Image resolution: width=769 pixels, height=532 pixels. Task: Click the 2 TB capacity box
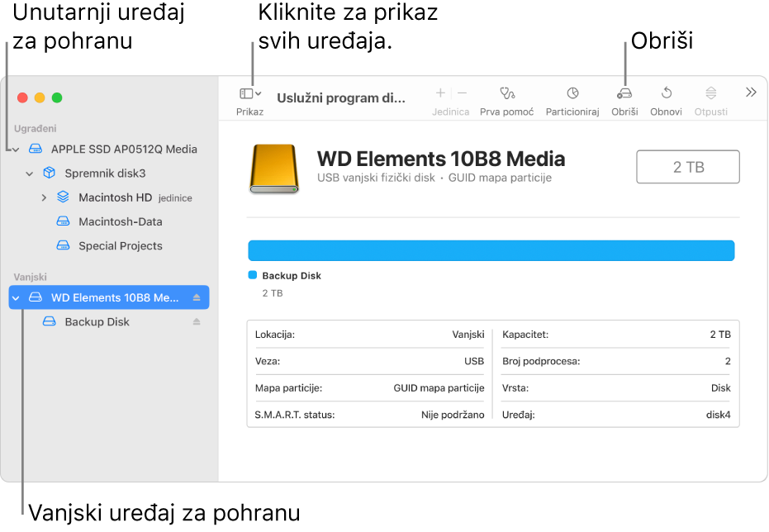(x=688, y=167)
